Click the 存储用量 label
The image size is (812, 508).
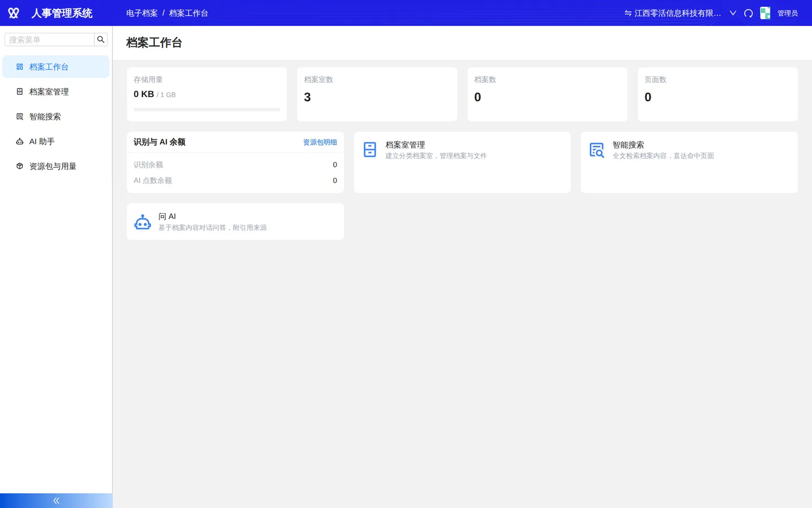pyautogui.click(x=148, y=80)
